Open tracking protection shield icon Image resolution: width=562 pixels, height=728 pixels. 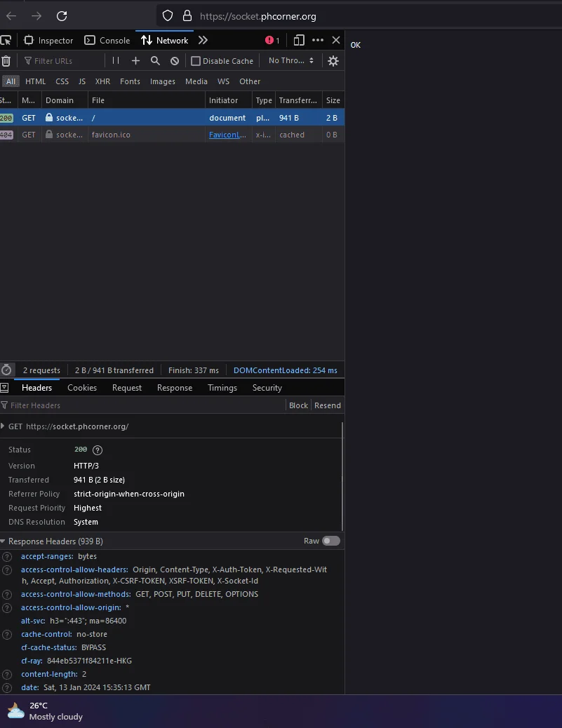tap(168, 16)
